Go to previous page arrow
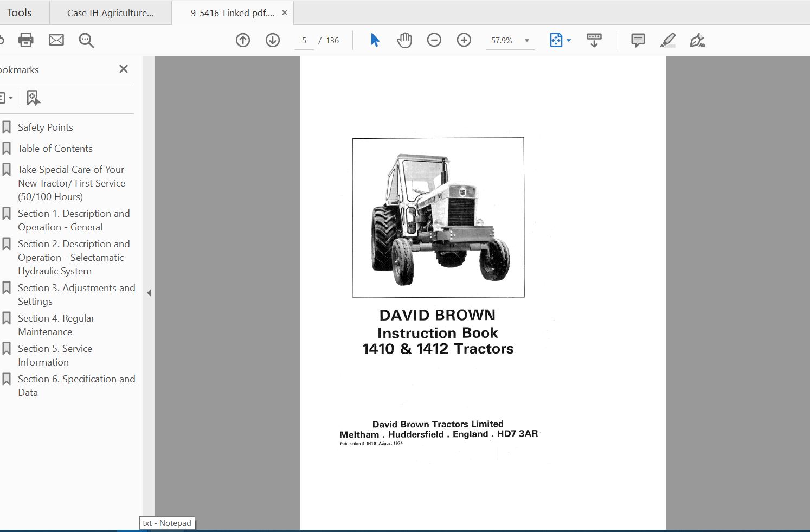Viewport: 810px width, 532px height. pos(243,40)
